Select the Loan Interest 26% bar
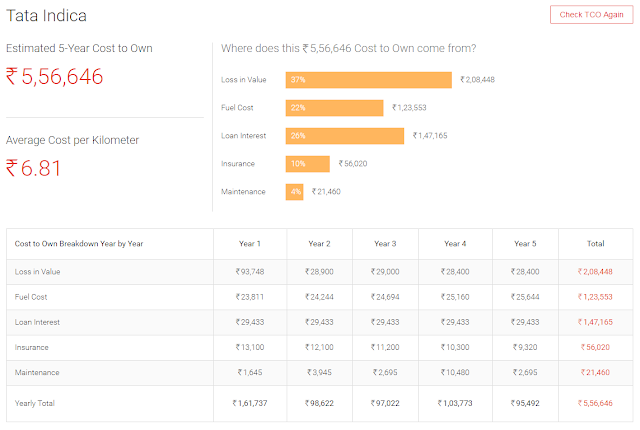Screen dimensions: 640x430 pos(345,136)
